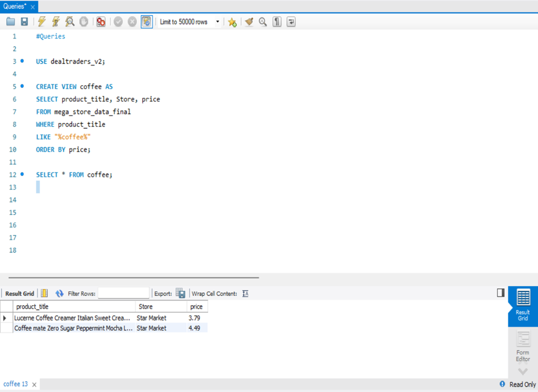Collapse the result grid sidebar panel

tap(500, 293)
